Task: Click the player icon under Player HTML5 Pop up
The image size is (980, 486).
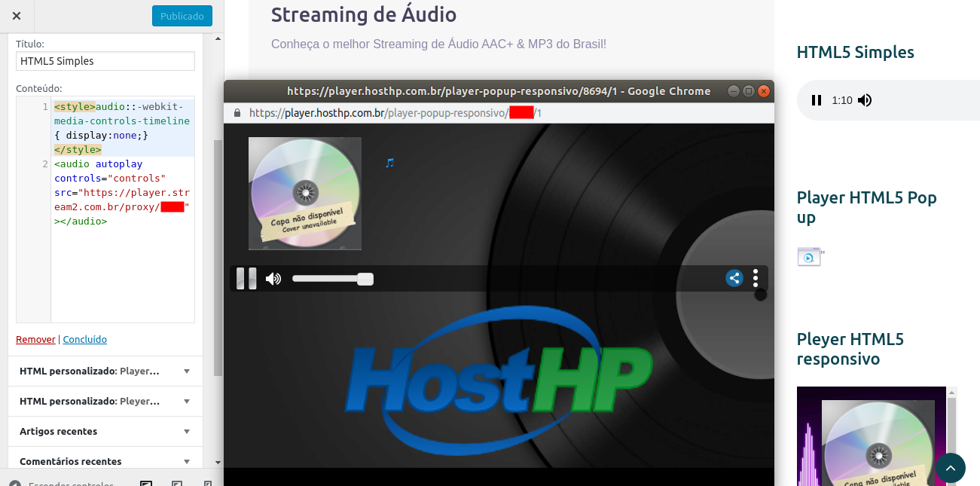Action: (x=808, y=256)
